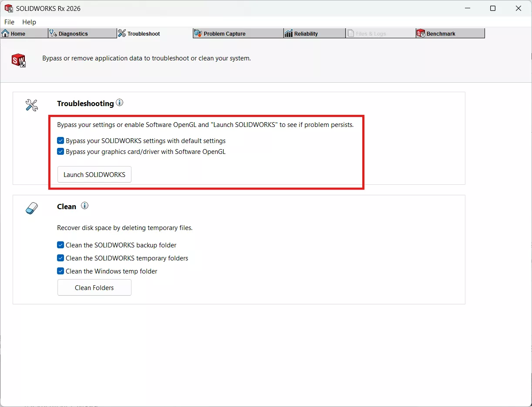Click the camera icon on Problem Capture tab
The image size is (532, 407).
point(198,33)
